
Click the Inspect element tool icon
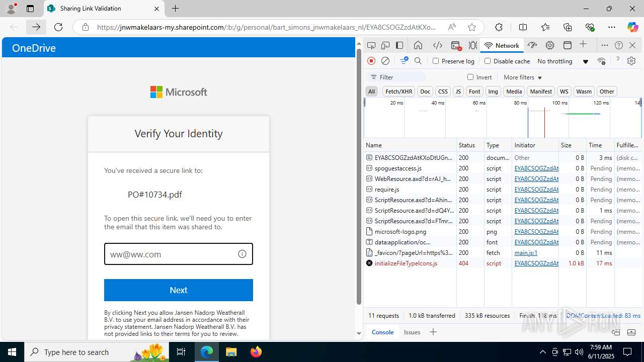[371, 45]
